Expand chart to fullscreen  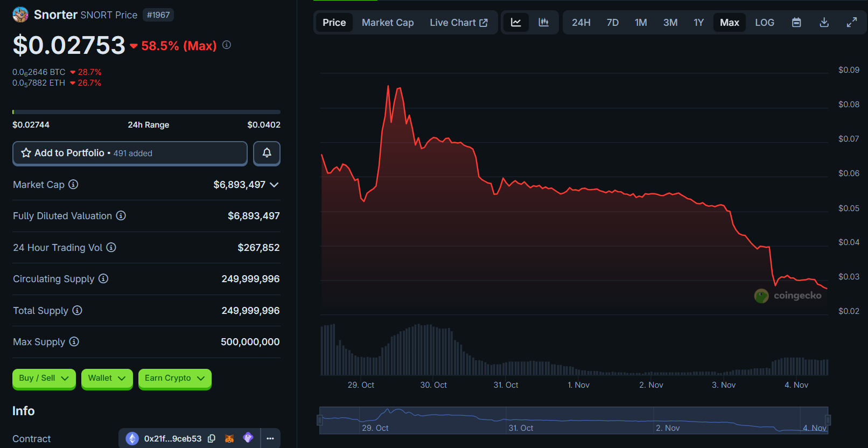coord(851,23)
